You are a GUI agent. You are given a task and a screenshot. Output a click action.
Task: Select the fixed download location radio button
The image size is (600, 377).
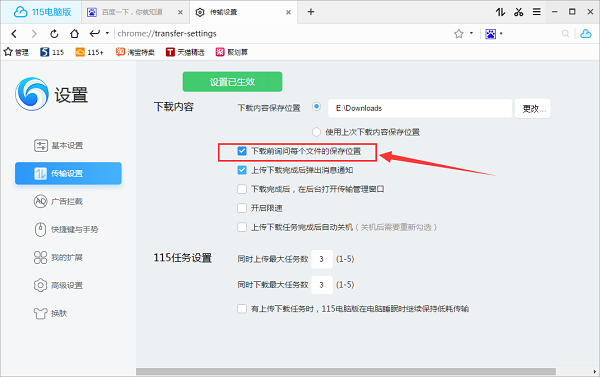316,106
